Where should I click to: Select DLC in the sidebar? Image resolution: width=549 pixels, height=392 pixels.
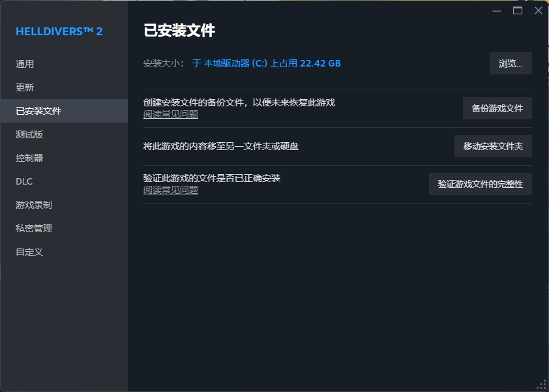[x=24, y=181]
